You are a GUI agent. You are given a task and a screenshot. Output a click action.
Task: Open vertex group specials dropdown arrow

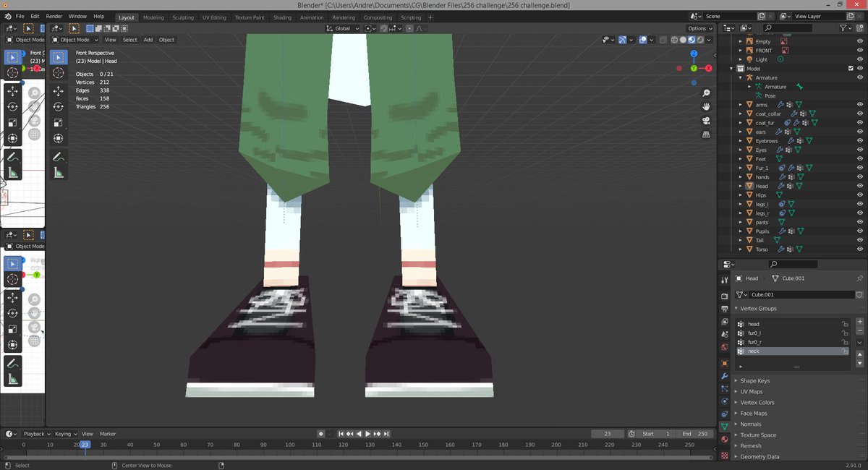coord(859,342)
